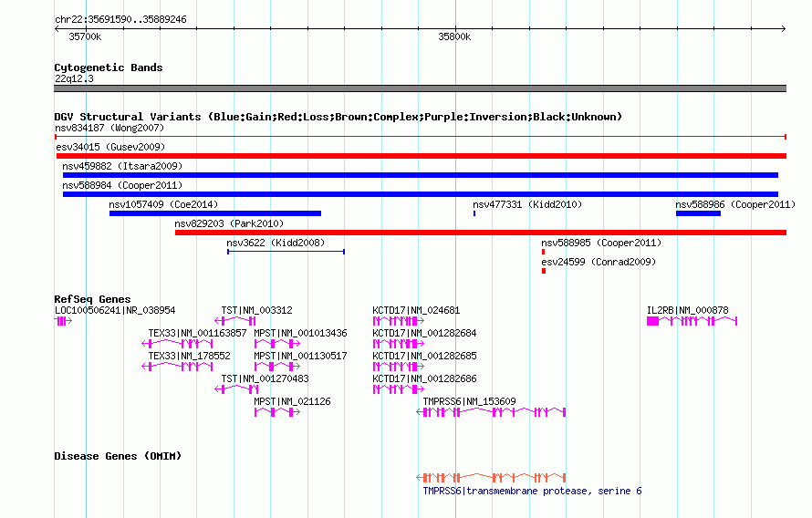This screenshot has width=812, height=518.
Task: Select the TEX33|NM_001163857 transcript label
Action: coord(197,333)
